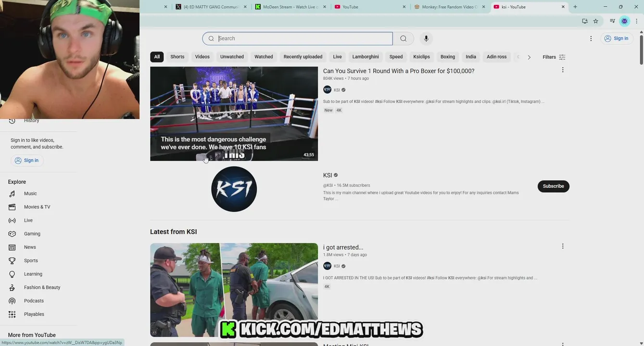Bookmark this page with star icon

(x=595, y=21)
